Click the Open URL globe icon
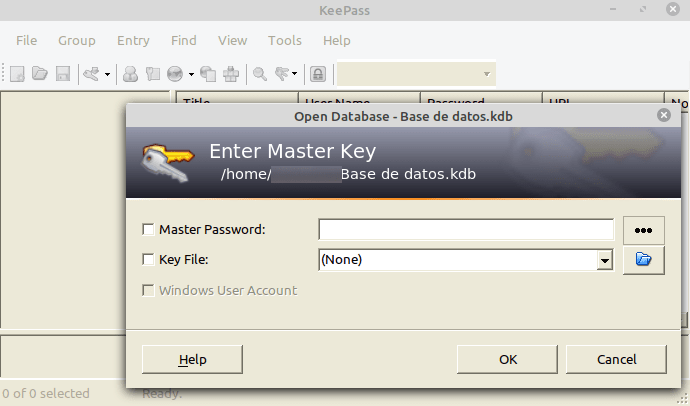 [x=175, y=73]
